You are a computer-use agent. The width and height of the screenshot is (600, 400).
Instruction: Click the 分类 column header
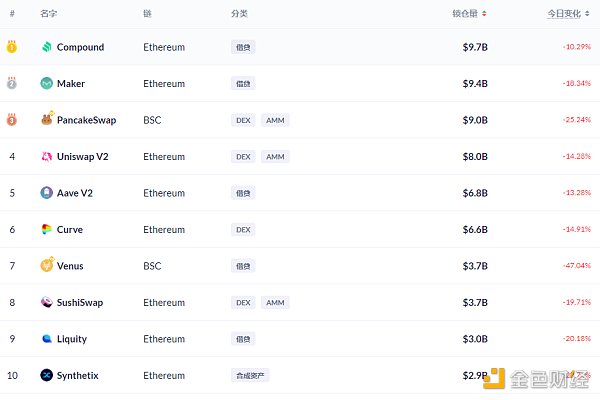(239, 14)
